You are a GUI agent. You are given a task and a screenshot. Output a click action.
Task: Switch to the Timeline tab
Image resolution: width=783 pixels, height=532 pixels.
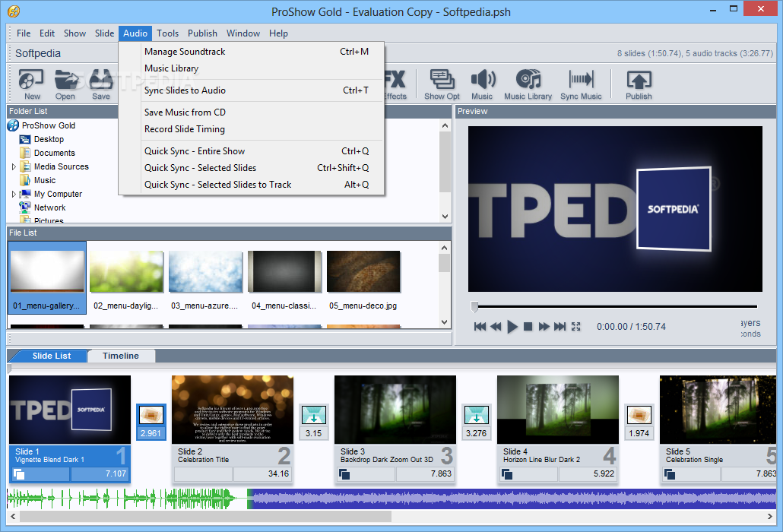pos(121,356)
